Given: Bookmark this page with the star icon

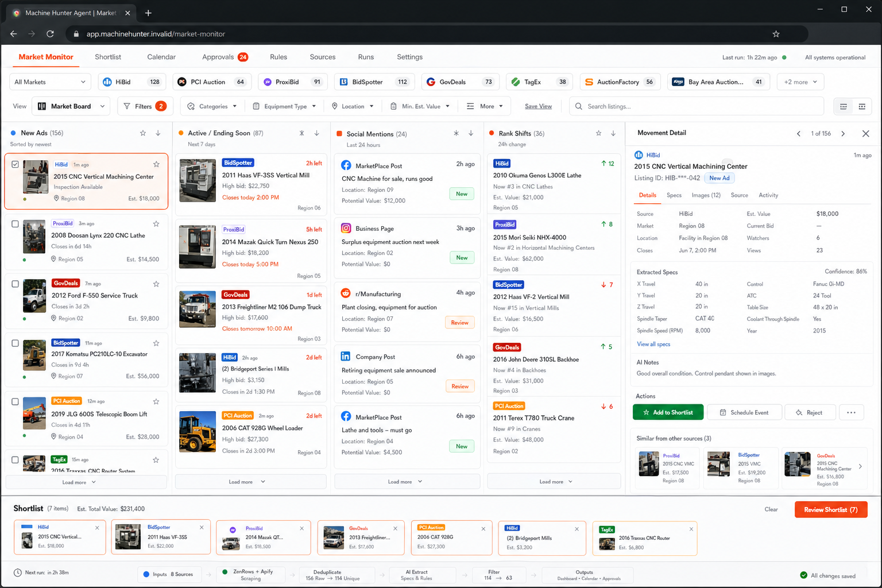Looking at the screenshot, I should point(776,34).
